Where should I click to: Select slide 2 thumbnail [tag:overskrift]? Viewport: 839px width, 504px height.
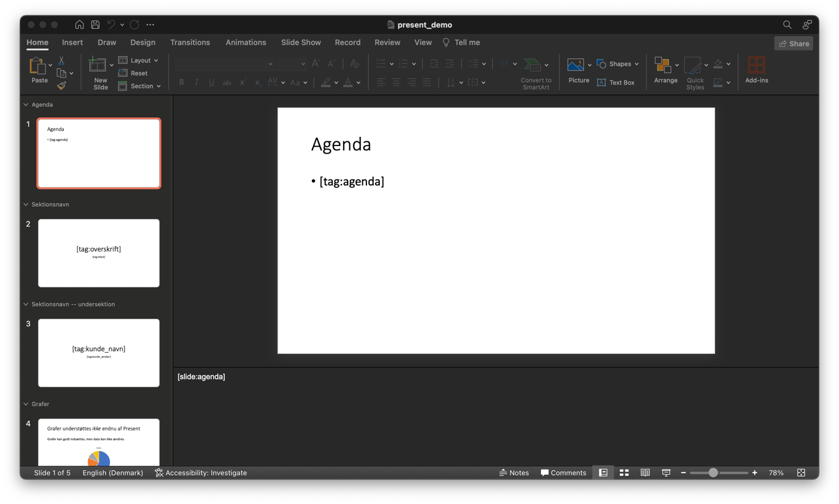[99, 253]
